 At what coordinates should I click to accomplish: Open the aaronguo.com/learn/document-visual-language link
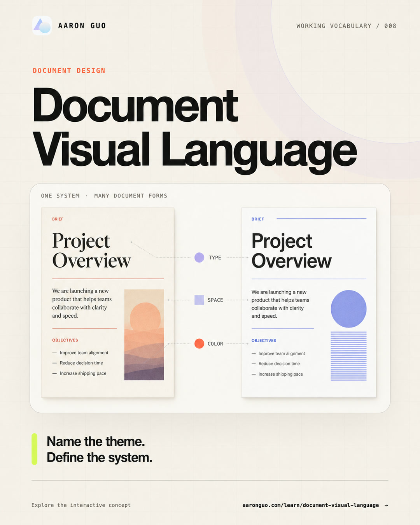coord(310,505)
